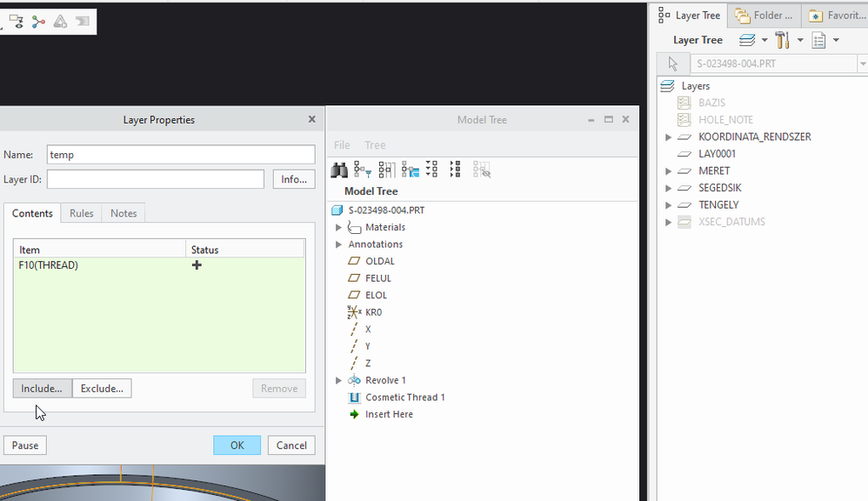Click the annotation display eye icon in top toolbar
Image resolution: width=868 pixels, height=501 pixels.
17,22
